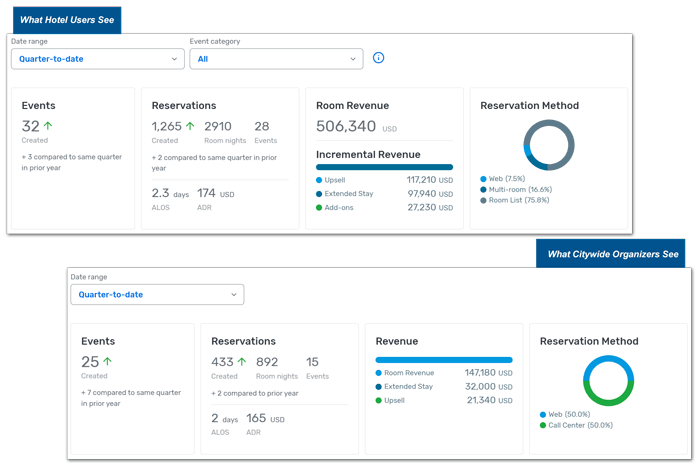Click the citywide Reservation Method donut chart
The width and height of the screenshot is (700, 472).
(x=608, y=380)
